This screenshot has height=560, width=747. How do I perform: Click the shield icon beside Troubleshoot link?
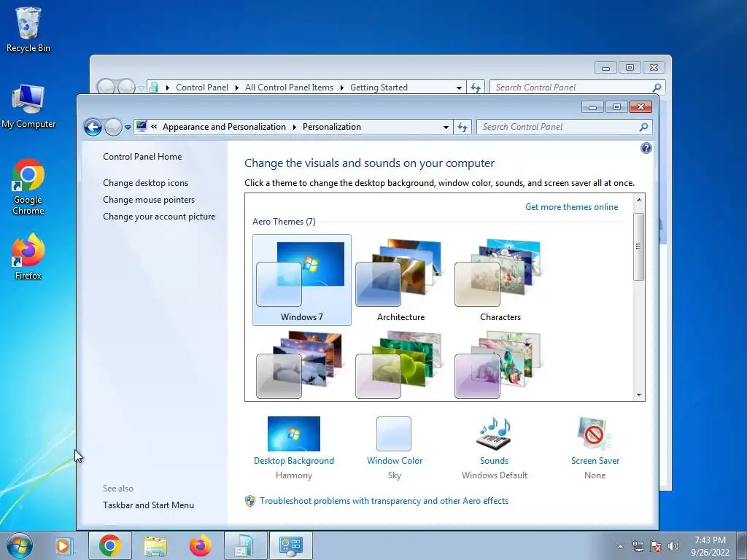[250, 501]
